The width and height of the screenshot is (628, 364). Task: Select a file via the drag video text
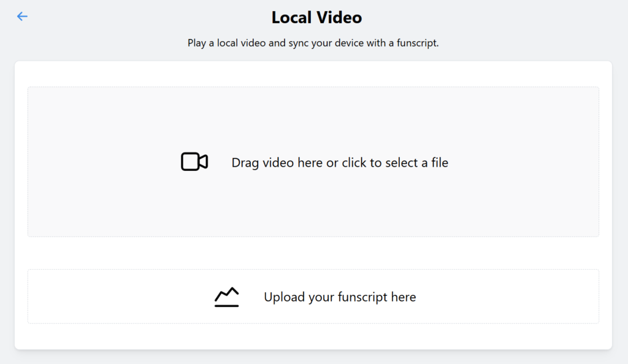[x=339, y=163]
